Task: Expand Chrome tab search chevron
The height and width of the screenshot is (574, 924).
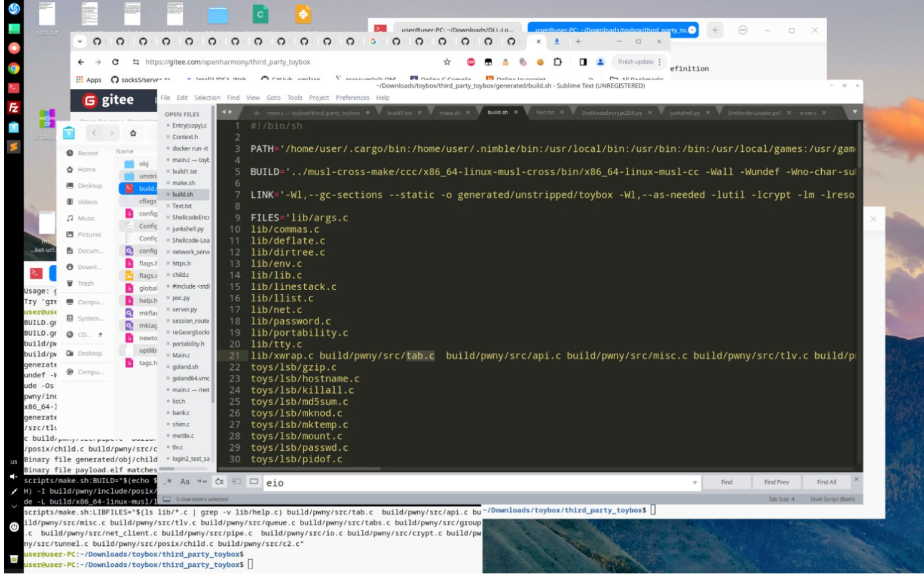Action: coord(80,41)
